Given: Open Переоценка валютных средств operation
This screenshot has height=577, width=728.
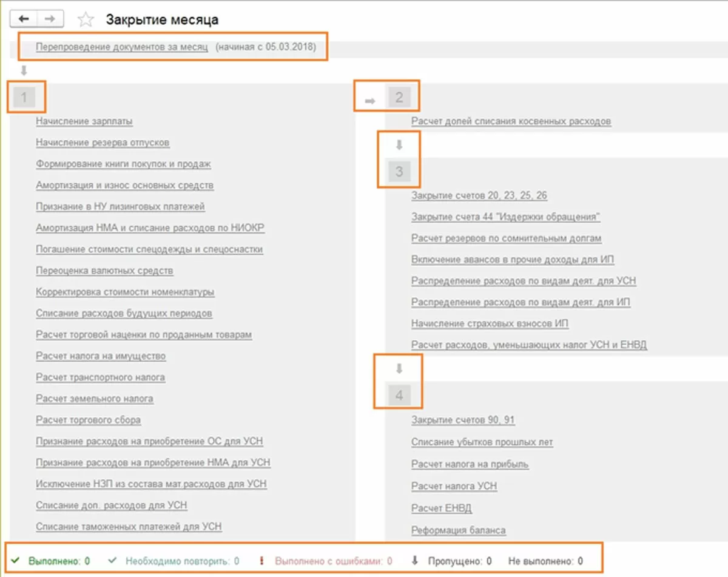Looking at the screenshot, I should tap(104, 271).
